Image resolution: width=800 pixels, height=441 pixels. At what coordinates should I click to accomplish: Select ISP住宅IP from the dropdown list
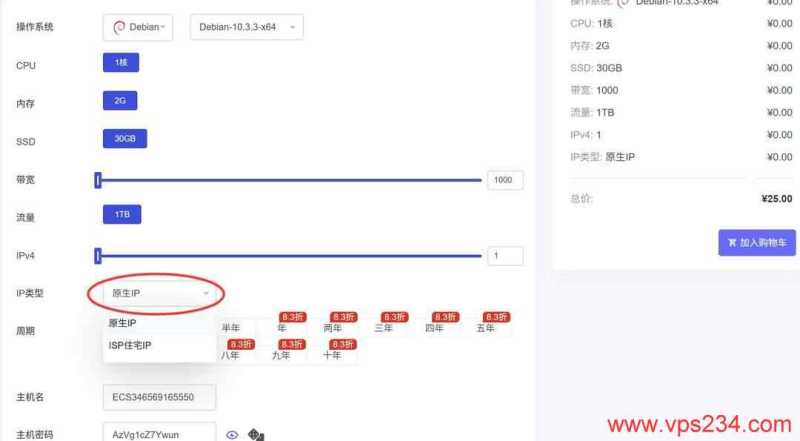pos(130,346)
